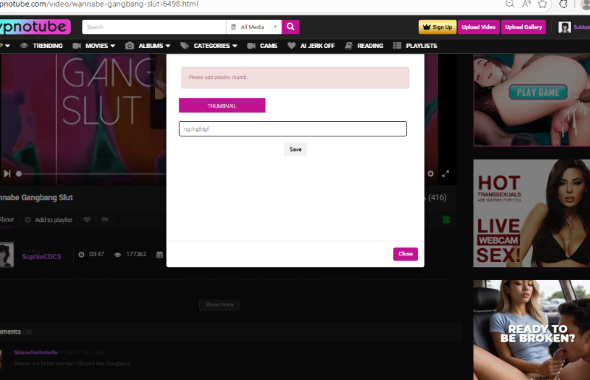Screen dimensions: 590x380
Task: Toggle fullscreen on the video player
Action: (446, 173)
